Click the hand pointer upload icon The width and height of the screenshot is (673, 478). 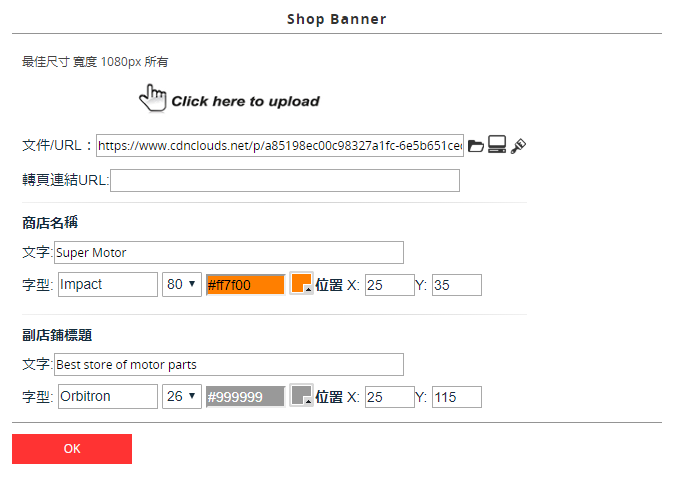click(152, 98)
